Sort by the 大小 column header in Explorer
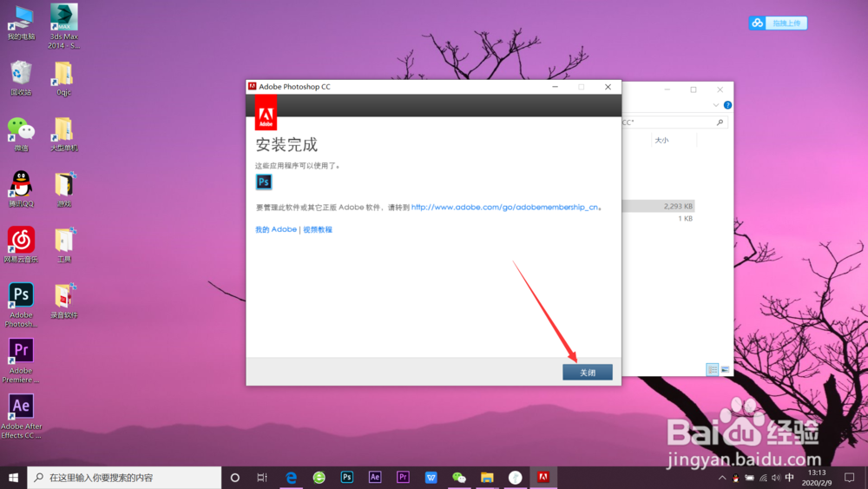 coord(661,140)
